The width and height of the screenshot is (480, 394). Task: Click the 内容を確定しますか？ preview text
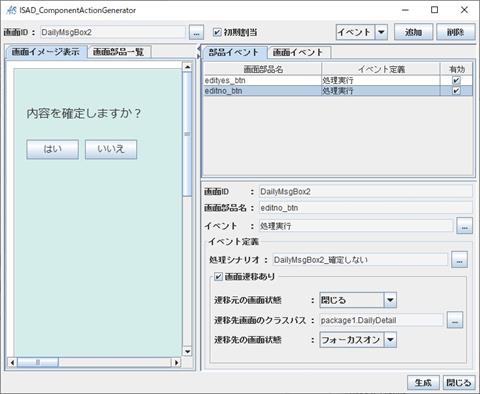[84, 113]
